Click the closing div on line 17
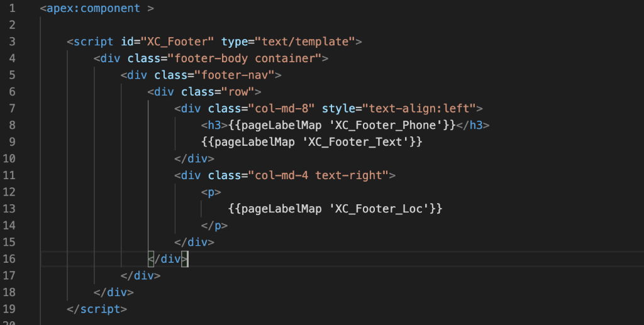Viewport: 644px width, 325px height. [x=140, y=276]
